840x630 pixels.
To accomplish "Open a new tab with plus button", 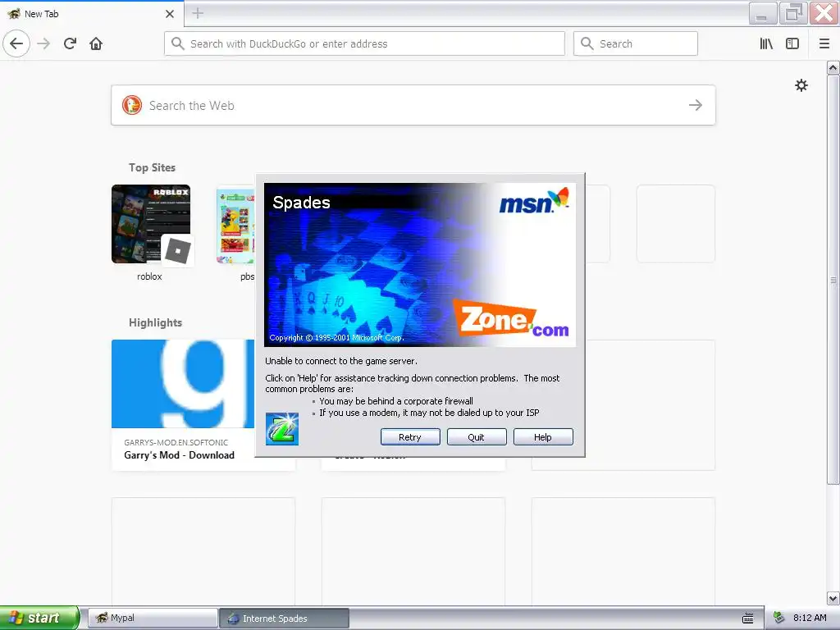I will 198,13.
